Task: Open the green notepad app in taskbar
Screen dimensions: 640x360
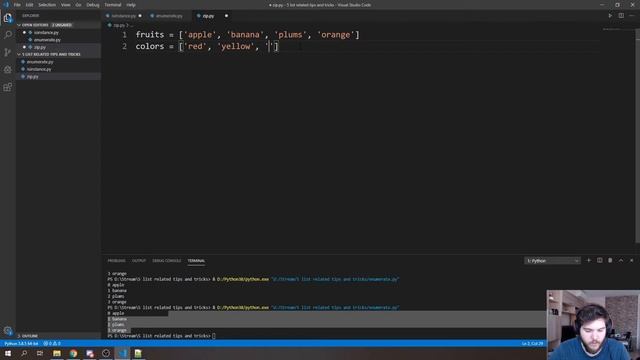Action: click(x=138, y=353)
